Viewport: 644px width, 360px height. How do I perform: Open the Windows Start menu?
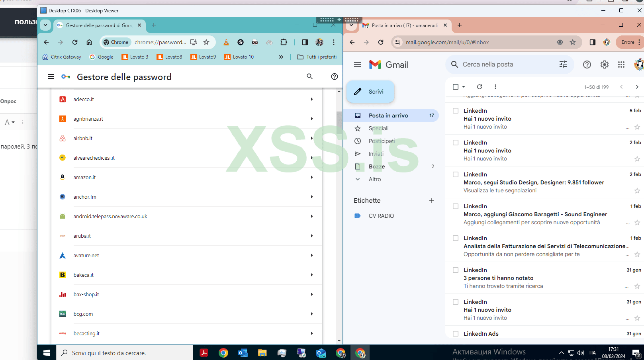(x=46, y=353)
